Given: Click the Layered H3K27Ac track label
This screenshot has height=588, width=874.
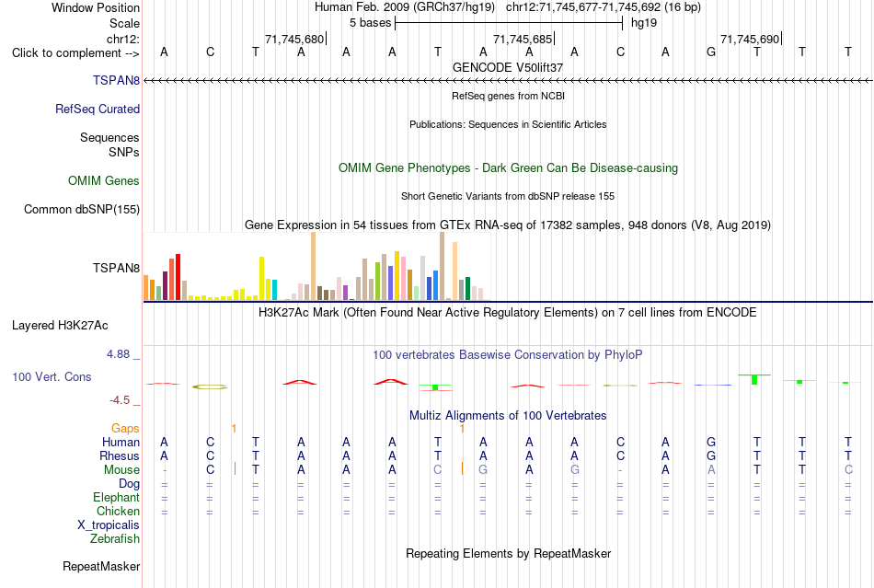Looking at the screenshot, I should 60,325.
